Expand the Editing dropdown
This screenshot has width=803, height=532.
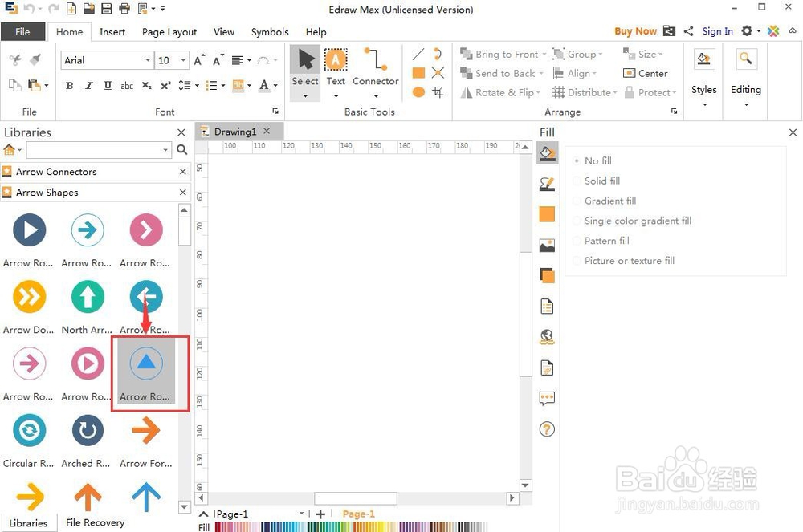746,105
